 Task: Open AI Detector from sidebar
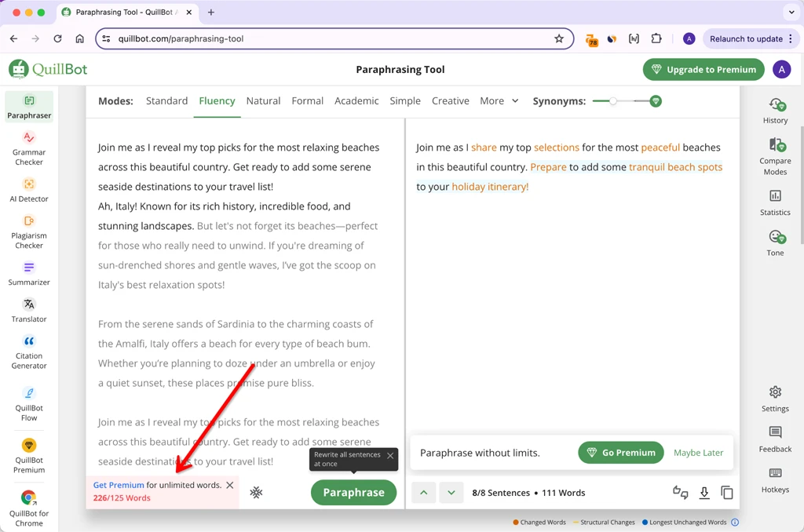[29, 190]
